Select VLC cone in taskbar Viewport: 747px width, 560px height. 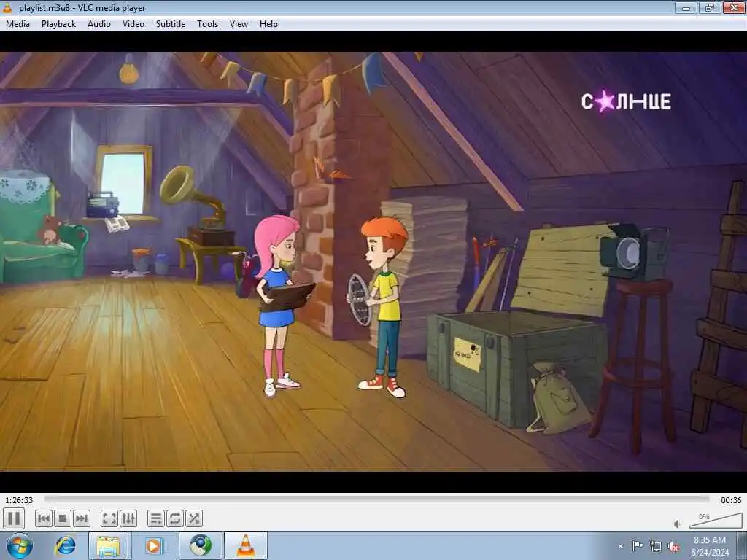(246, 545)
